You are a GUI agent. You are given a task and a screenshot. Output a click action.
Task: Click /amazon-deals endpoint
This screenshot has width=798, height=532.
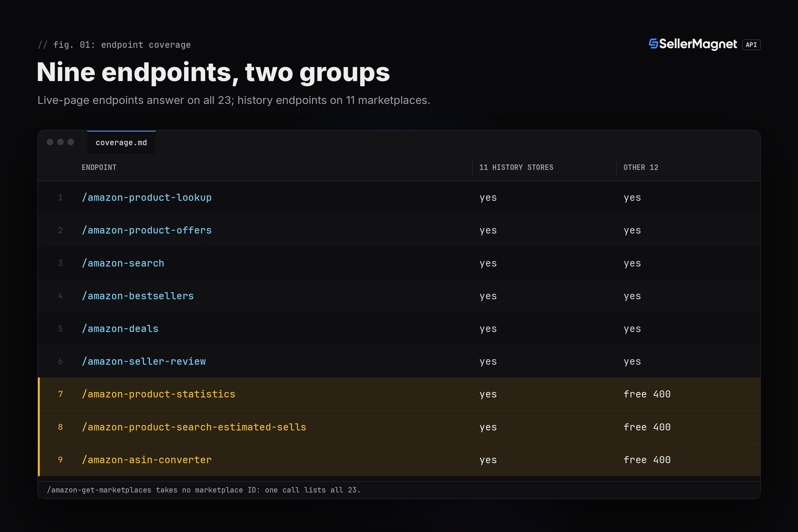tap(120, 329)
